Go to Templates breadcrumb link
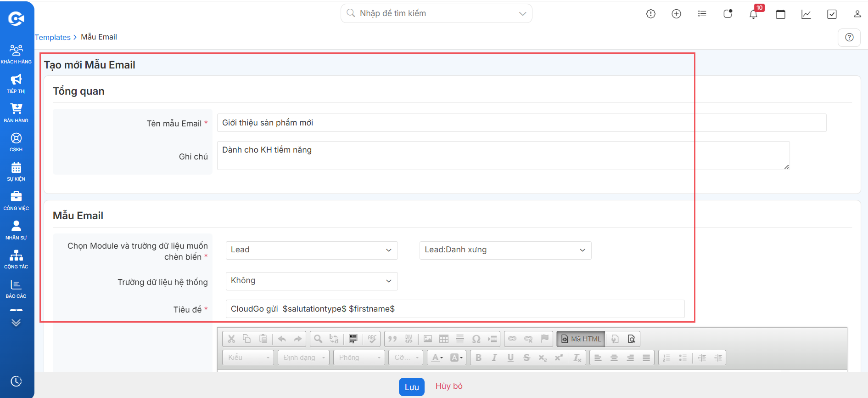Viewport: 868px width, 398px height. (x=53, y=37)
